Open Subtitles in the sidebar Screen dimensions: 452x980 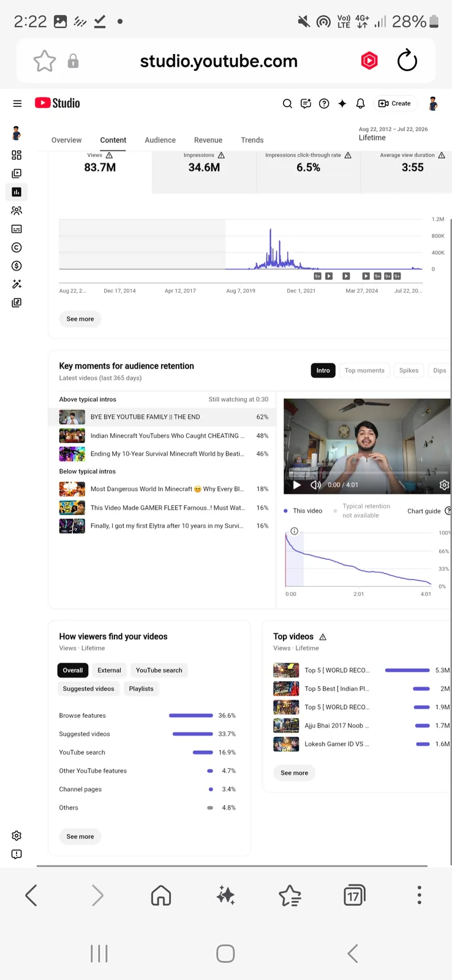tap(17, 229)
